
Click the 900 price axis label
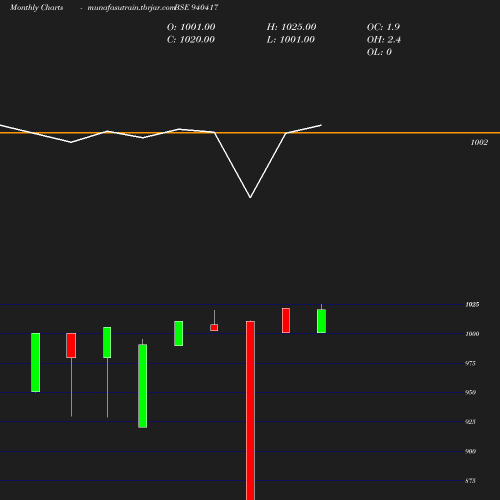tap(470, 451)
